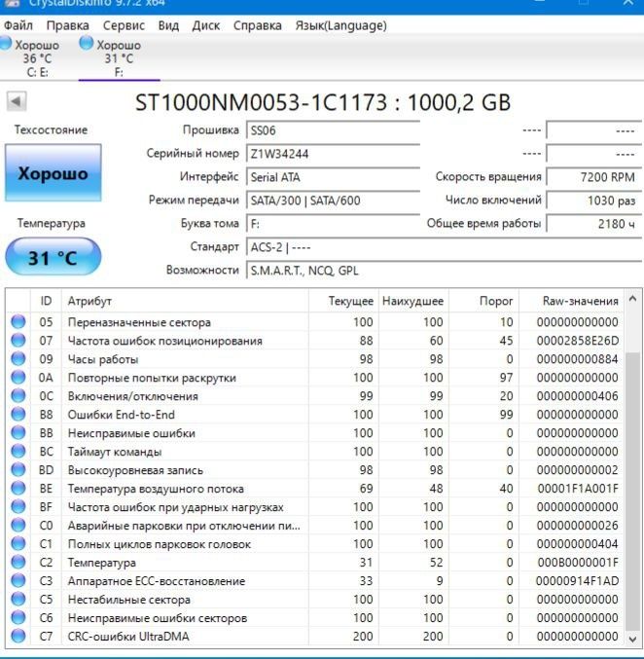Click the power-on count 1030 раз

594,201
